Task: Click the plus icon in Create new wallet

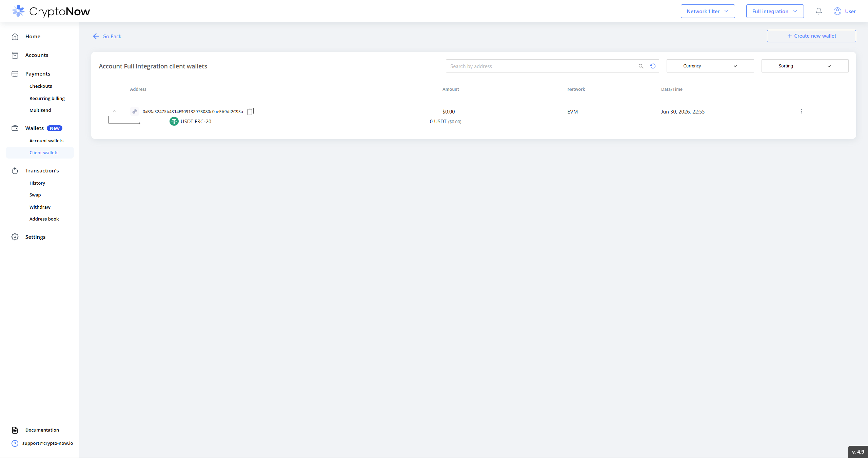Action: point(789,36)
